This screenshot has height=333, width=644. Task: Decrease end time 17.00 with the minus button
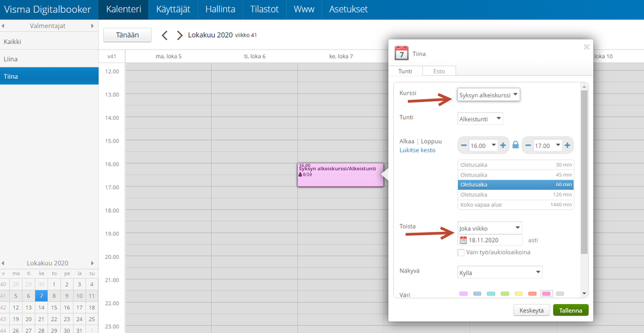click(x=528, y=146)
